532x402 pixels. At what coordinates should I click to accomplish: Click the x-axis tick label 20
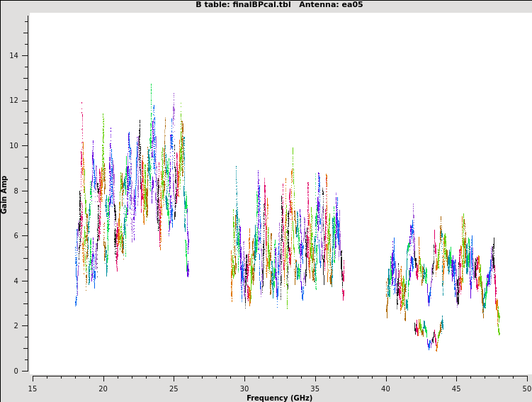(103, 389)
